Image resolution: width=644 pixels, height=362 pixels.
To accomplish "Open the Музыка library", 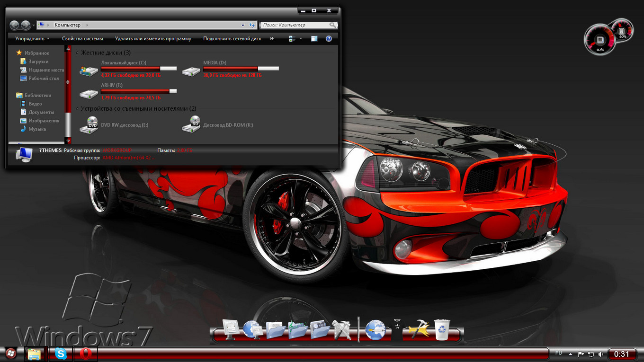I will pyautogui.click(x=33, y=129).
